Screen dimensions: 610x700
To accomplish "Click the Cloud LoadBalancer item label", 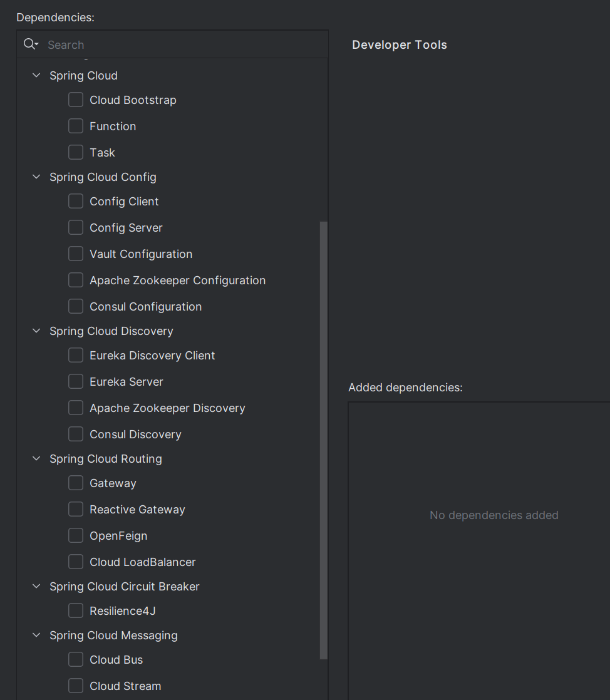I will coord(143,562).
